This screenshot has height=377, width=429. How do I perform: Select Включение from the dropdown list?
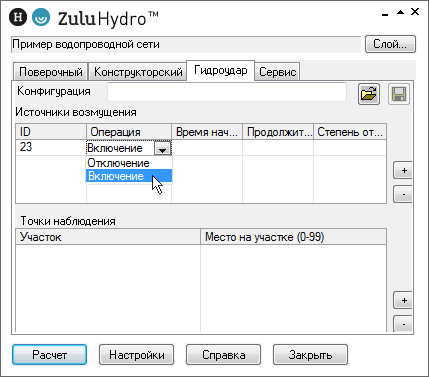point(129,176)
